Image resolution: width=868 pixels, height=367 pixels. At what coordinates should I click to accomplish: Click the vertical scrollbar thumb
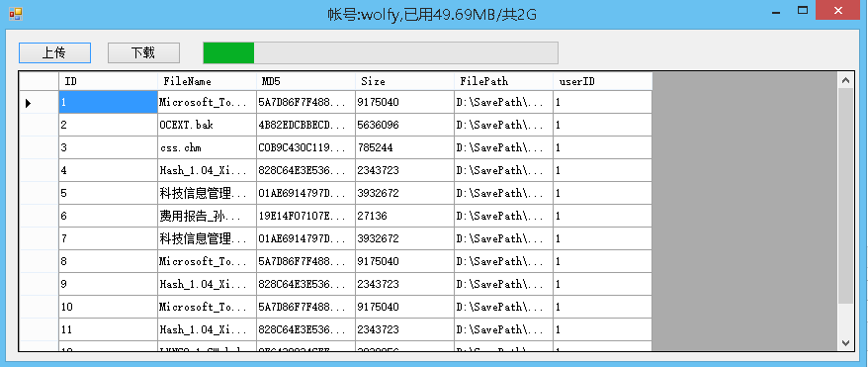[845, 195]
